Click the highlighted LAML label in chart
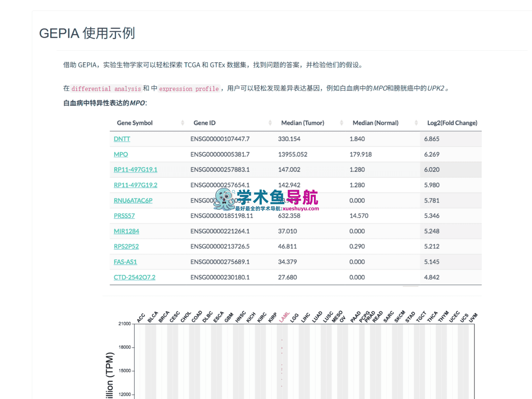Viewport: 532px width, 399px height. pyautogui.click(x=284, y=317)
